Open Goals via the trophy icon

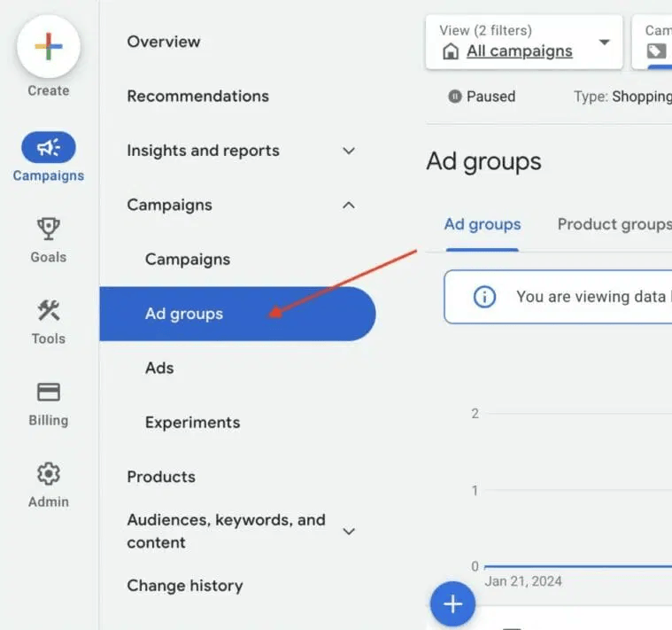coord(49,230)
